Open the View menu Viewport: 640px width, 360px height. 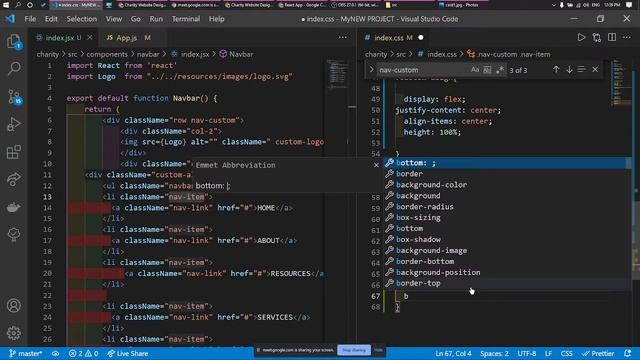click(113, 19)
